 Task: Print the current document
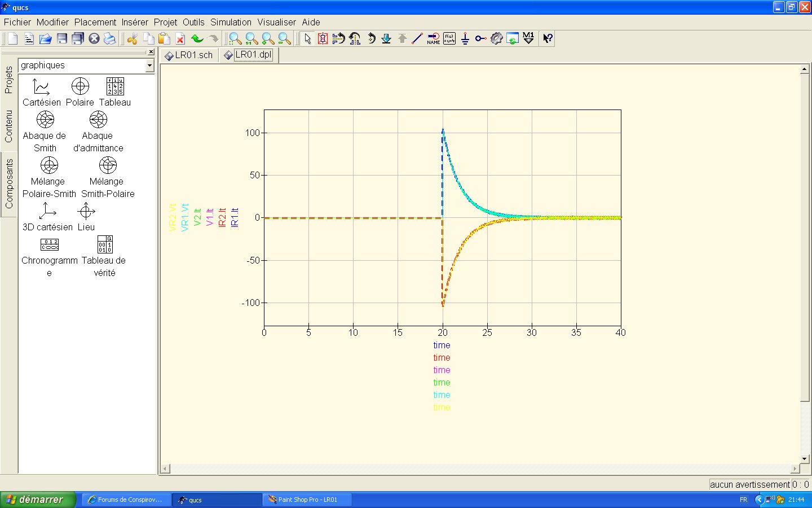coord(110,38)
